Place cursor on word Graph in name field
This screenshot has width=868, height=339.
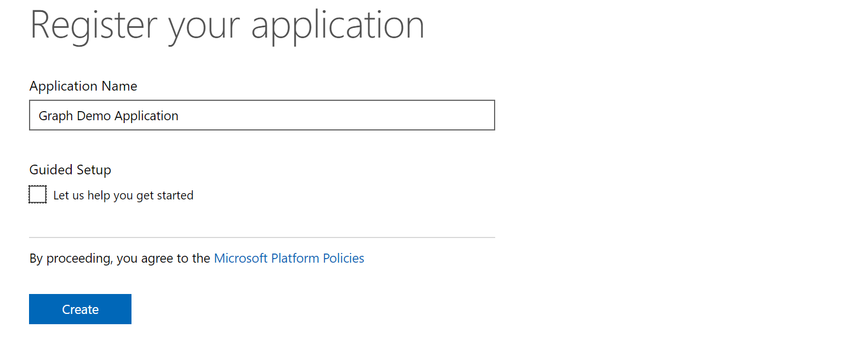click(56, 116)
